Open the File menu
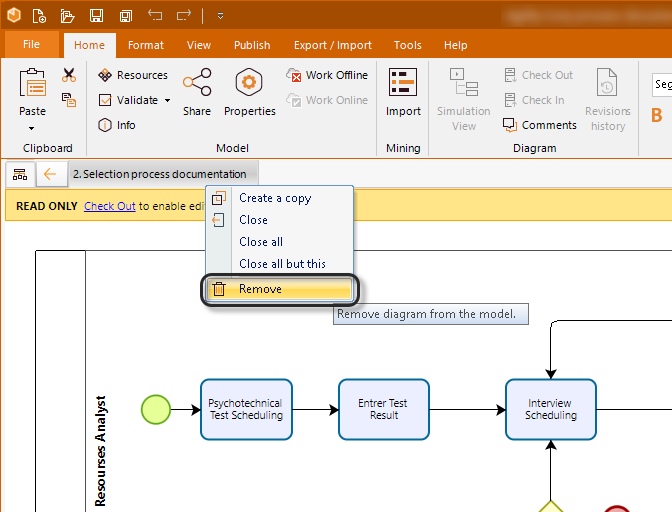This screenshot has height=512, width=672. pos(31,44)
